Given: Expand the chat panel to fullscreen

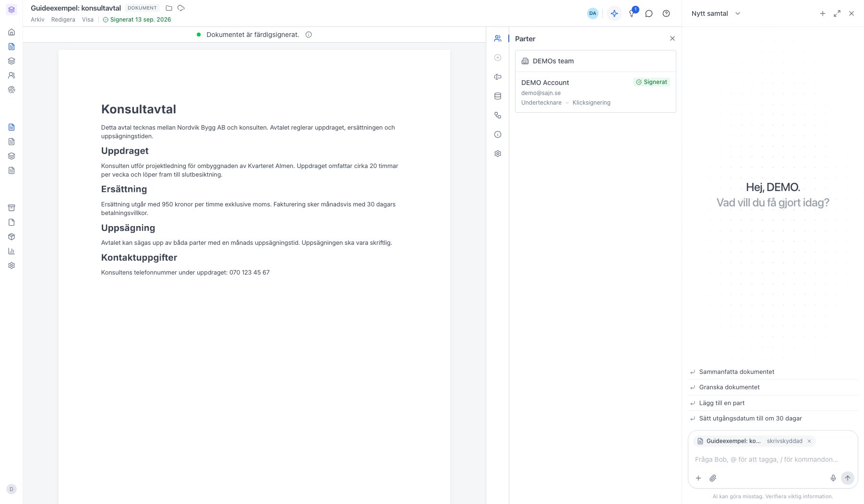Looking at the screenshot, I should (x=837, y=13).
